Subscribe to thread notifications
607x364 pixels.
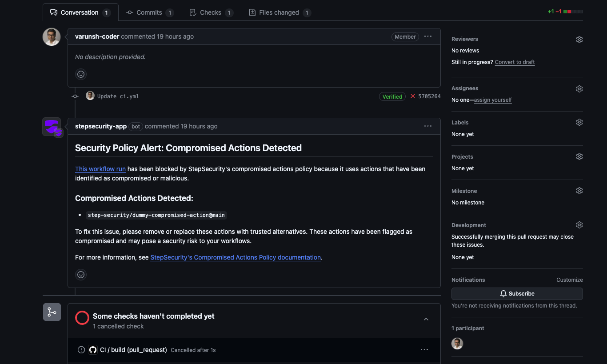click(517, 294)
